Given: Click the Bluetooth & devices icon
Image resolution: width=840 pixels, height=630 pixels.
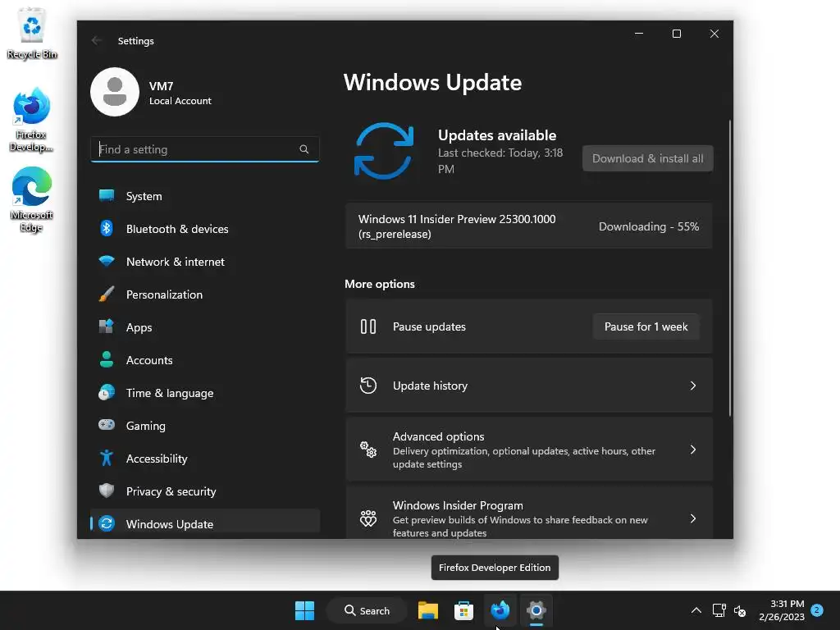Looking at the screenshot, I should (x=107, y=228).
